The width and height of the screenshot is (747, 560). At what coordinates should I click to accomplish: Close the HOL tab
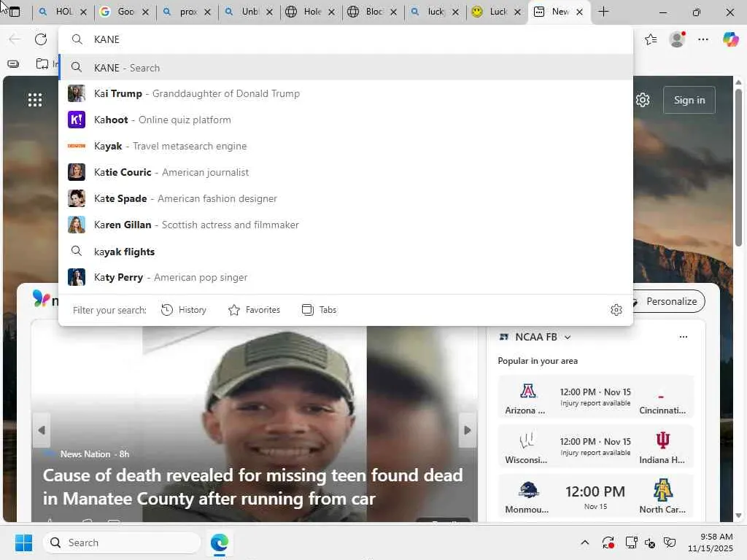point(83,12)
